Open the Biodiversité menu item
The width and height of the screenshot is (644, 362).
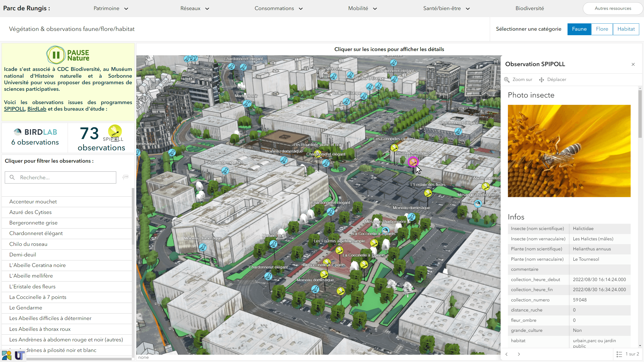coord(530,9)
